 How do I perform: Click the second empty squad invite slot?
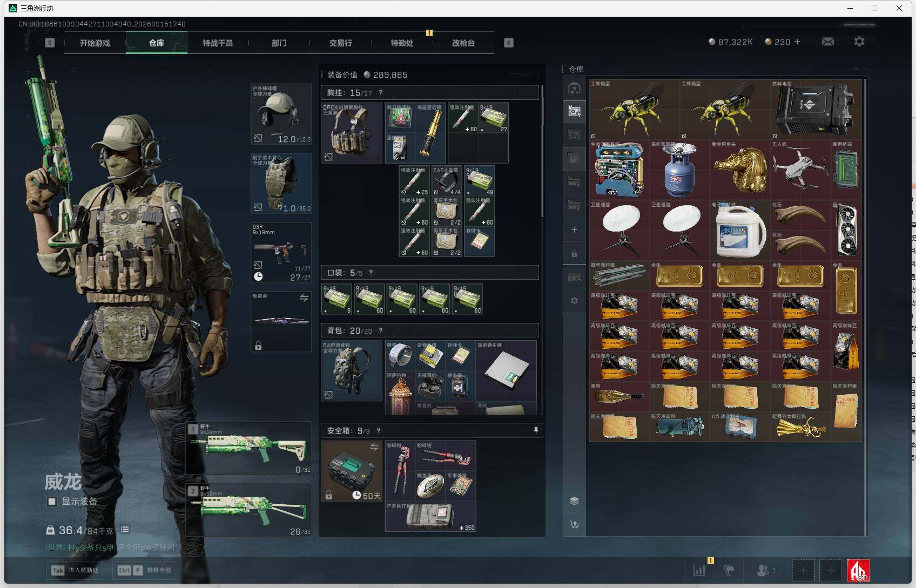click(x=831, y=570)
